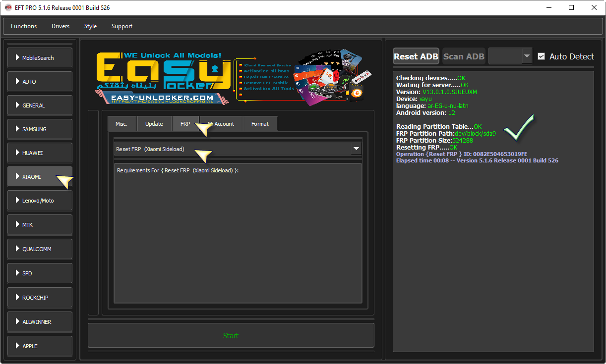Switch to the Mi Account tab

221,124
